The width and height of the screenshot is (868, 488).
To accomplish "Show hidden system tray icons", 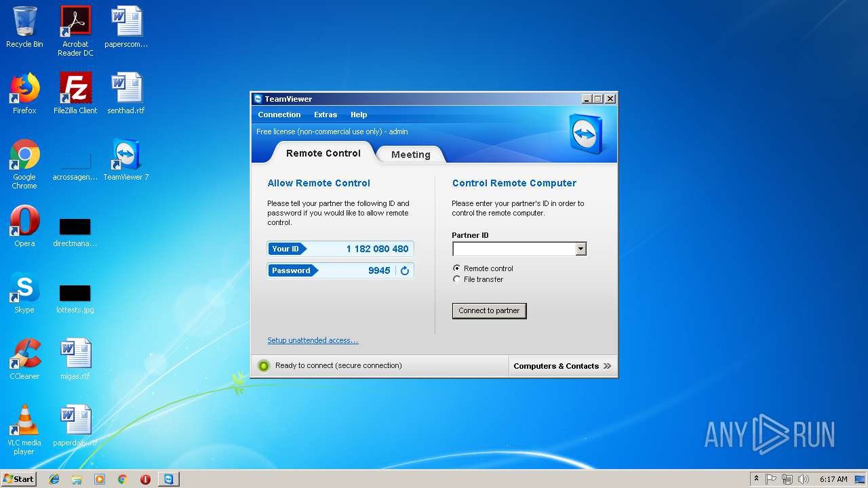I will pos(757,479).
